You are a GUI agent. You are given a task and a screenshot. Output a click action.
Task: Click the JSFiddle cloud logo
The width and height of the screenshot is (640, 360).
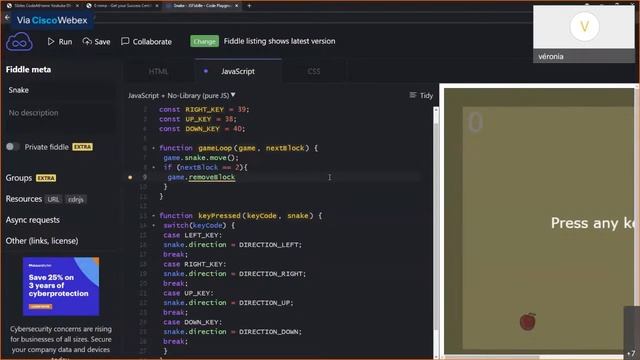point(19,42)
